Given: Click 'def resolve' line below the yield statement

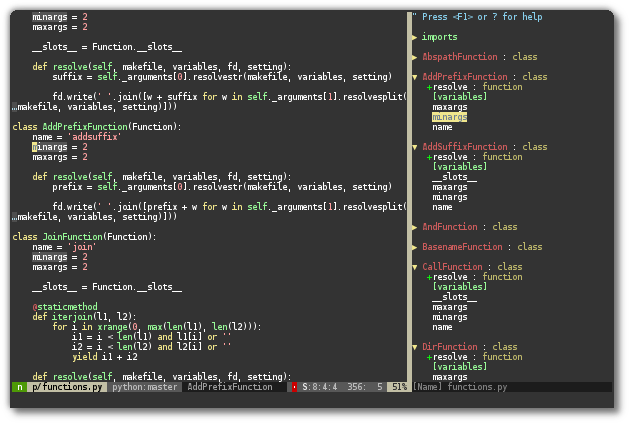Looking at the screenshot, I should pos(162,377).
